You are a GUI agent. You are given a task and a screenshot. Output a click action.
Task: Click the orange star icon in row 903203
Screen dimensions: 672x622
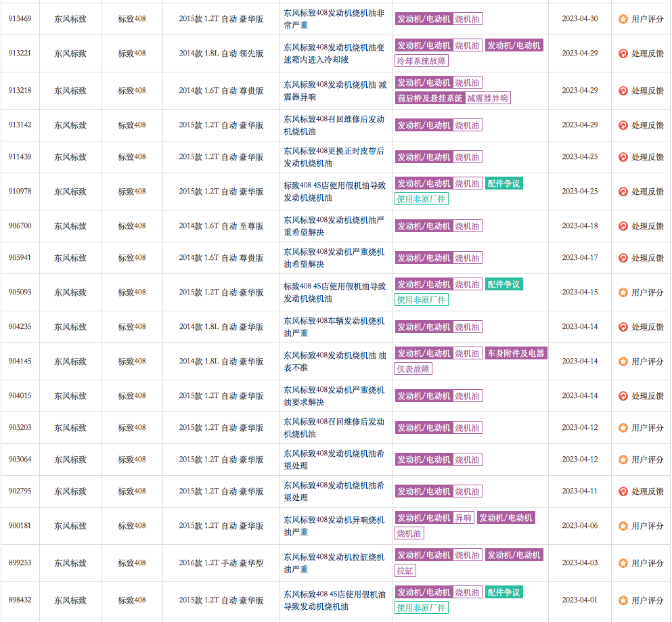point(623,428)
